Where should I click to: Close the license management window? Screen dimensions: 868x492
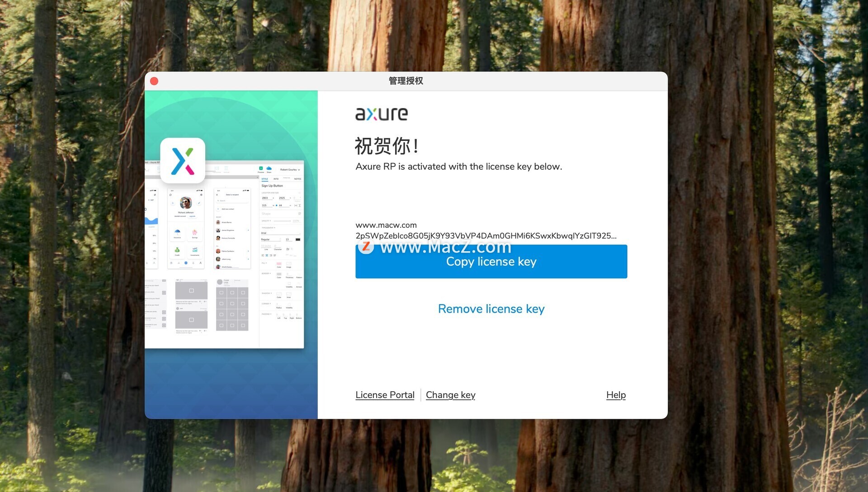(154, 81)
